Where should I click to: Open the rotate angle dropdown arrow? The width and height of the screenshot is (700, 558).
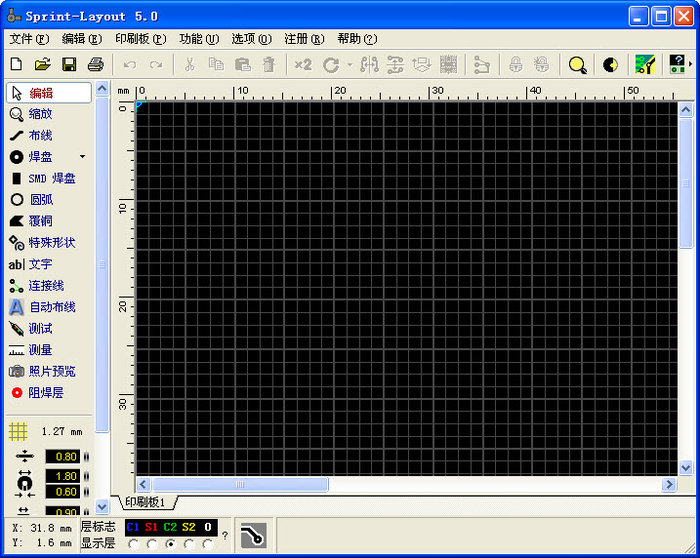(350, 65)
